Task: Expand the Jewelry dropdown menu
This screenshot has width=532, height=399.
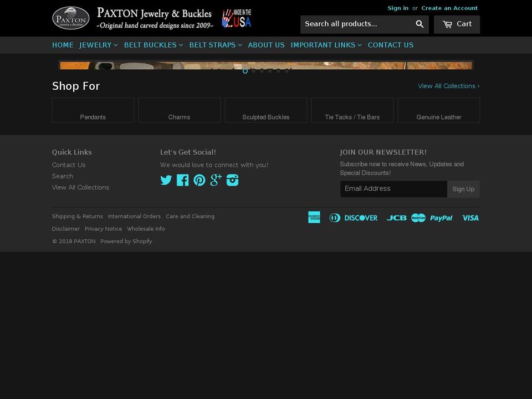Action: point(99,45)
